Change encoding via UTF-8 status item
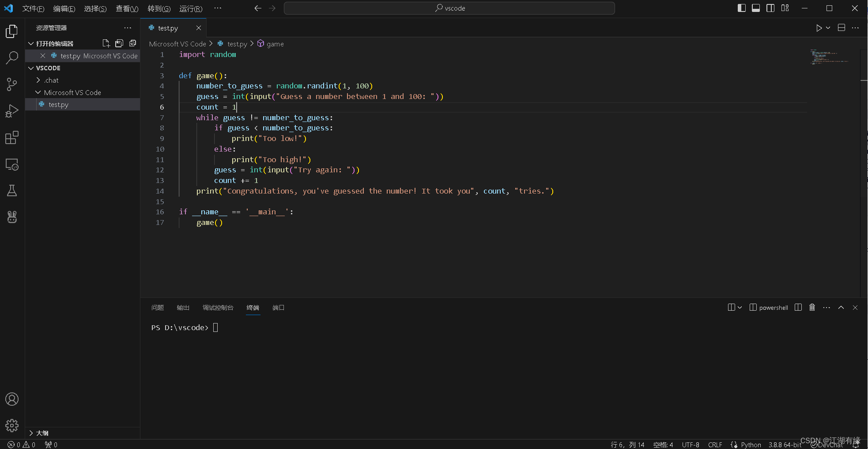This screenshot has height=449, width=868. [691, 445]
